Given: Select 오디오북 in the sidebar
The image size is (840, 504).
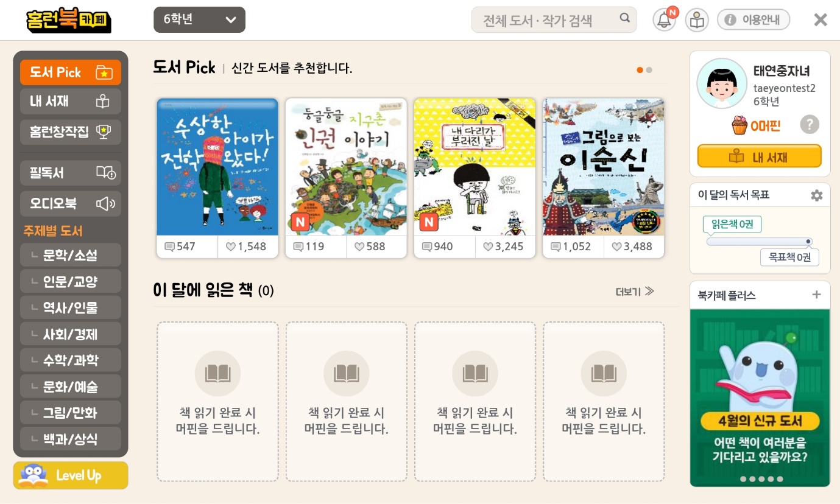Looking at the screenshot, I should click(x=70, y=203).
